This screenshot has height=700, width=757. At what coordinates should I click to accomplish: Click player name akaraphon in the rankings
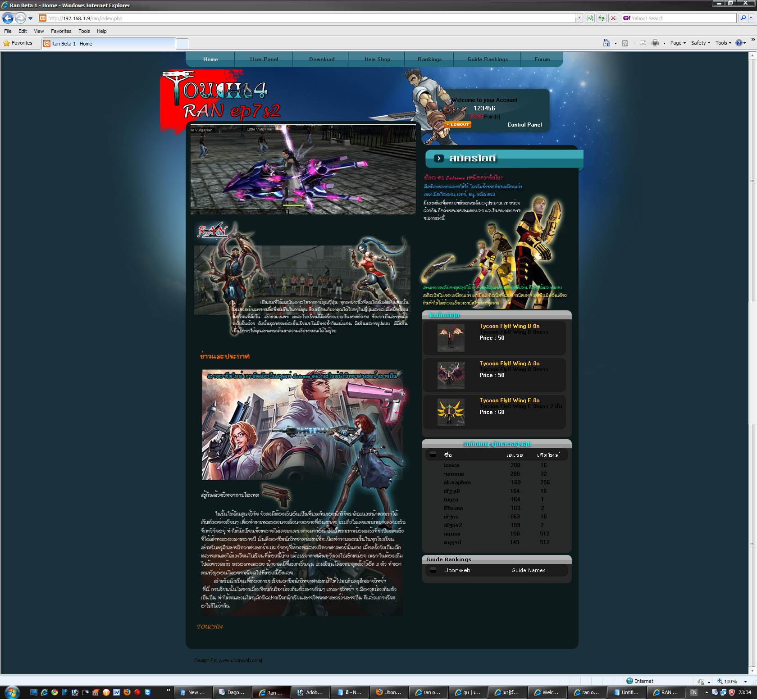[457, 482]
